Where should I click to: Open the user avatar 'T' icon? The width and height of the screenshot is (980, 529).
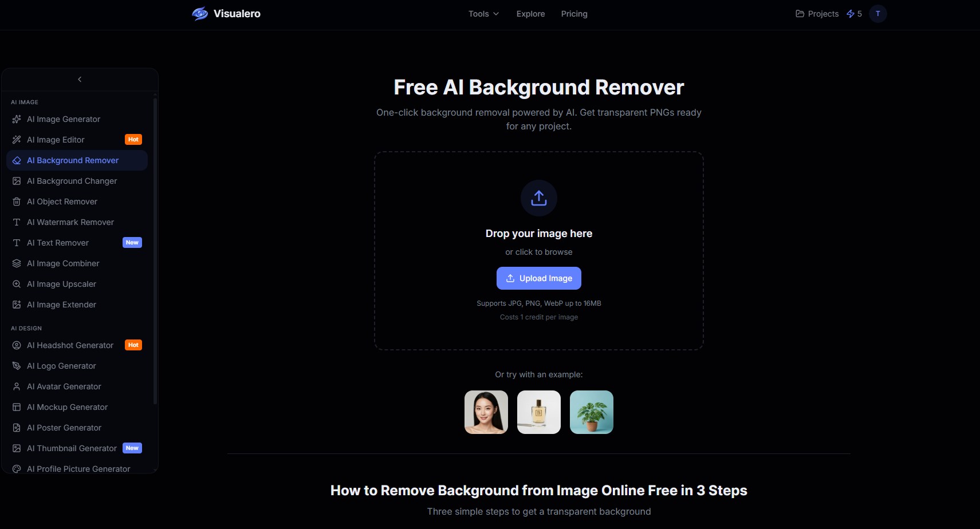[x=877, y=14]
